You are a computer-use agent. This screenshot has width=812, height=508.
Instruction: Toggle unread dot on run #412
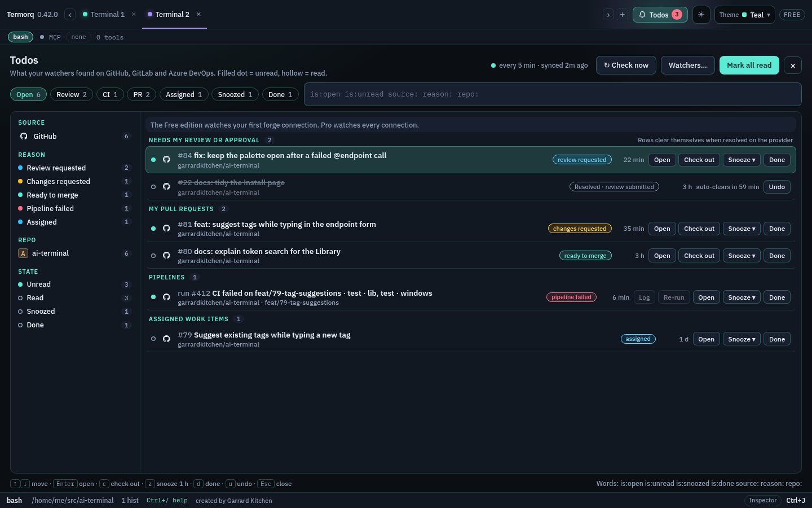[x=153, y=297]
